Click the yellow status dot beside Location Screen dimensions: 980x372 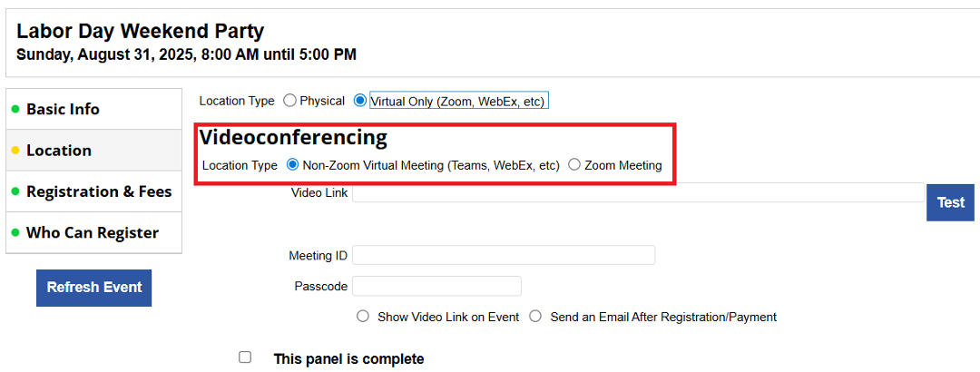coord(15,151)
